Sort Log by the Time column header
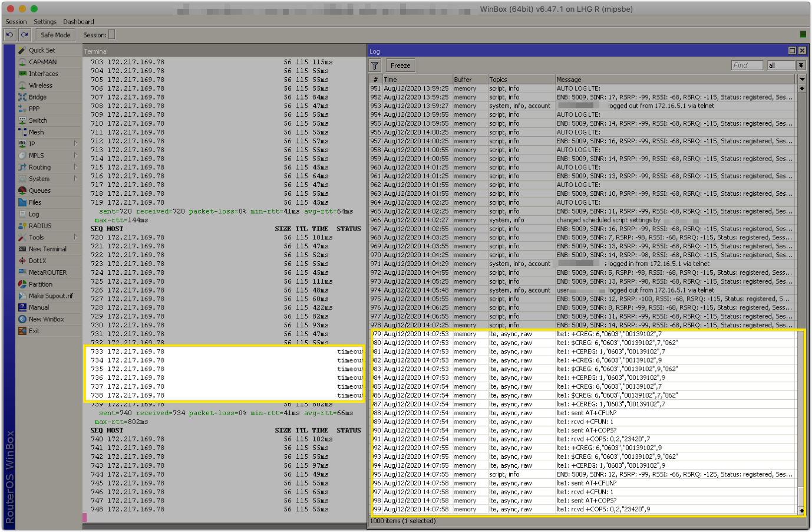Image resolution: width=812 pixels, height=532 pixels. point(417,80)
